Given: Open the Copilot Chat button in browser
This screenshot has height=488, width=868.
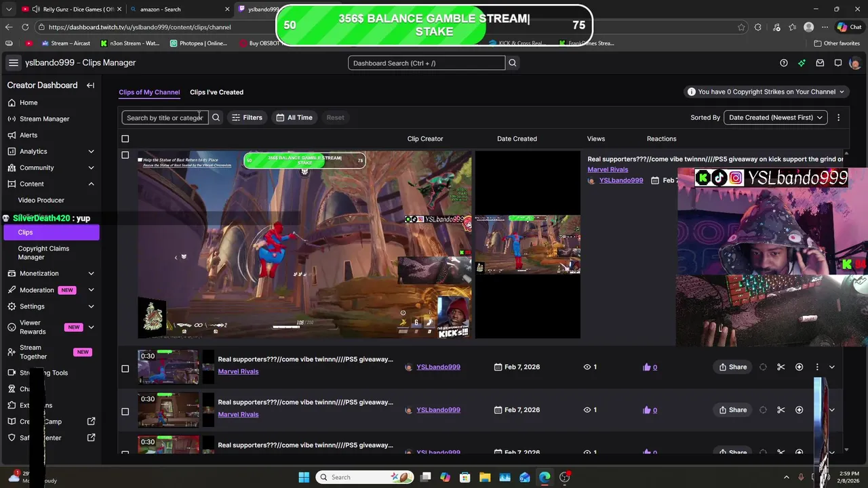Looking at the screenshot, I should [x=849, y=27].
